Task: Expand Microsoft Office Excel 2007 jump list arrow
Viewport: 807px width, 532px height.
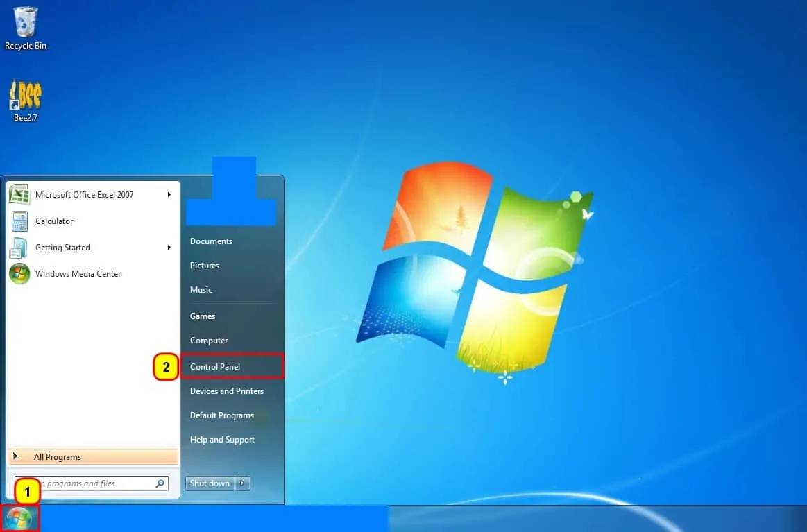Action: click(169, 194)
